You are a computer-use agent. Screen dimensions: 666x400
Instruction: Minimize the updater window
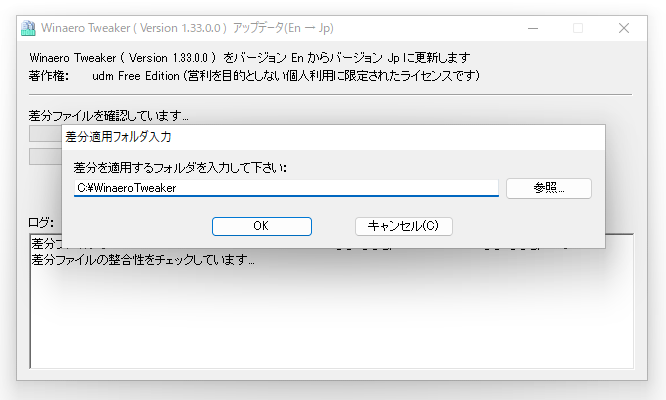(x=533, y=28)
